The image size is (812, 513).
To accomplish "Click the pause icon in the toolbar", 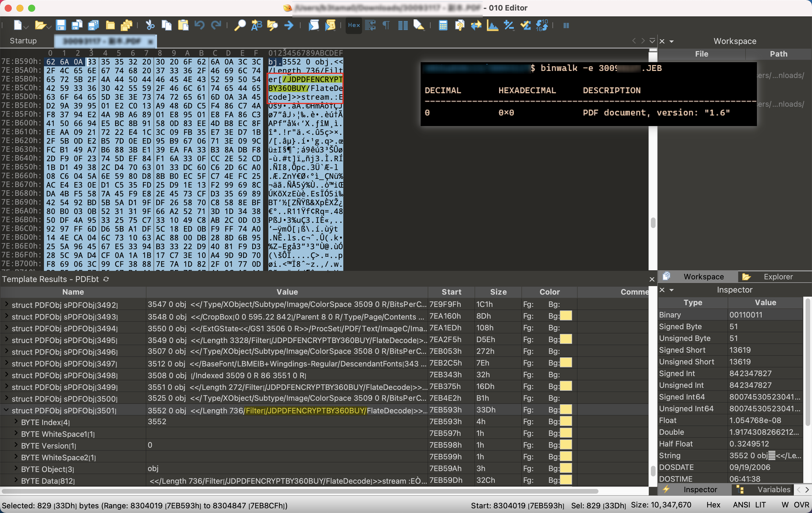I will pos(566,25).
